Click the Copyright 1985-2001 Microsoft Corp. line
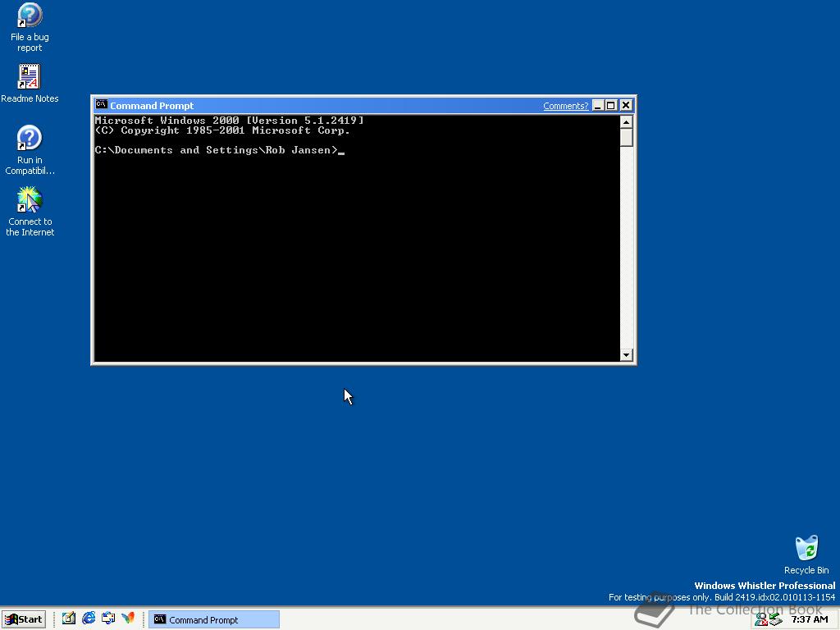 tap(222, 130)
